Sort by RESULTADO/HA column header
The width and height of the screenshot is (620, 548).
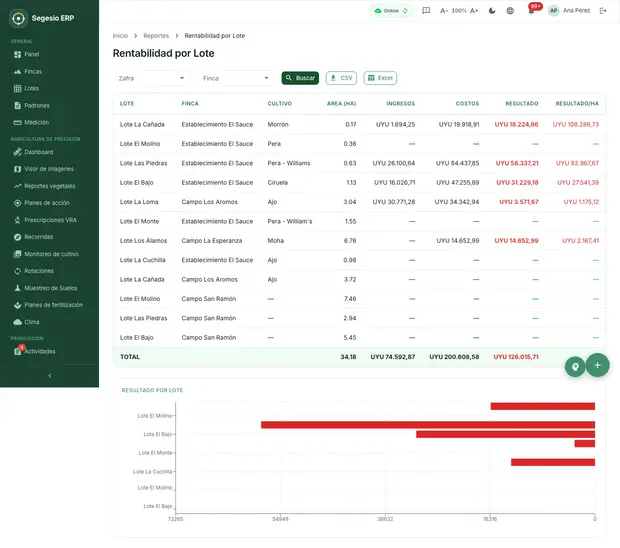point(577,104)
